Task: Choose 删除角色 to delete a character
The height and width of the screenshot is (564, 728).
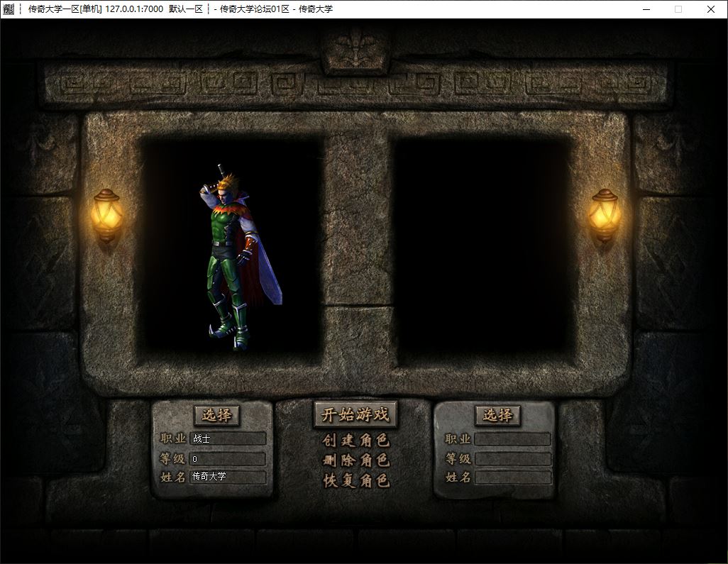Action: point(355,460)
